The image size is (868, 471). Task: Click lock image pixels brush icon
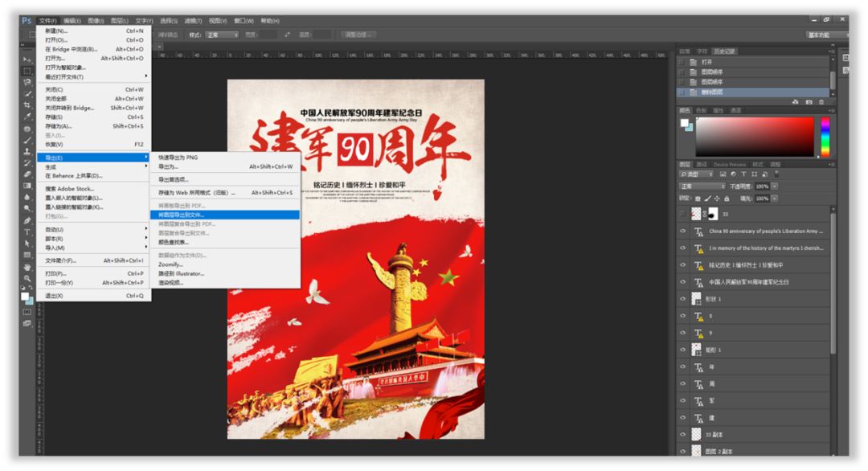(x=707, y=199)
